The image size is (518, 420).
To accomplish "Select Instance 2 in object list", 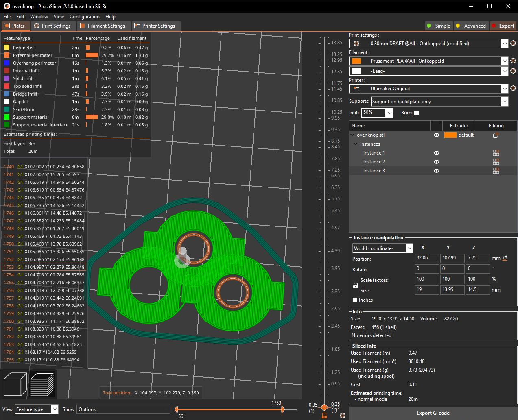I will (374, 162).
